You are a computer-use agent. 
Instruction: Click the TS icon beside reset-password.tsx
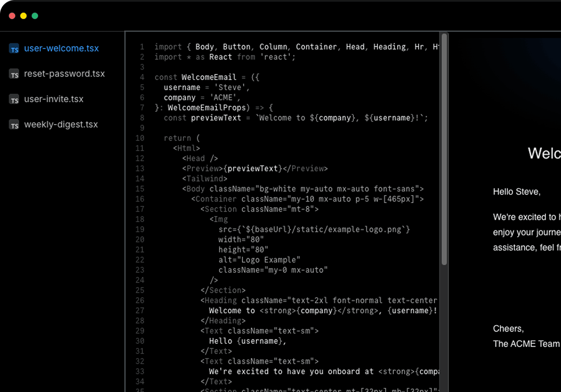click(x=14, y=74)
